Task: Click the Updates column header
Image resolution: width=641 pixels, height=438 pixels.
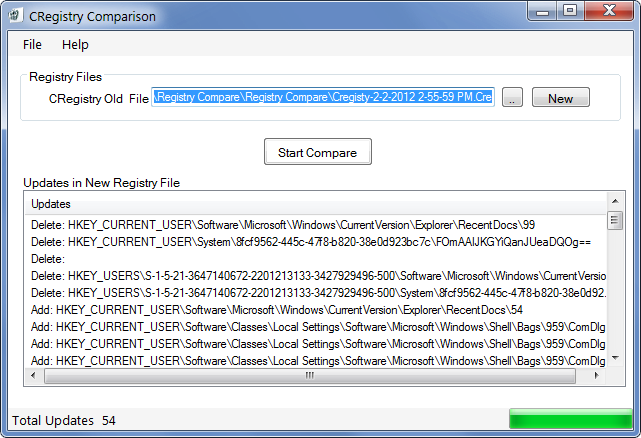Action: (316, 204)
